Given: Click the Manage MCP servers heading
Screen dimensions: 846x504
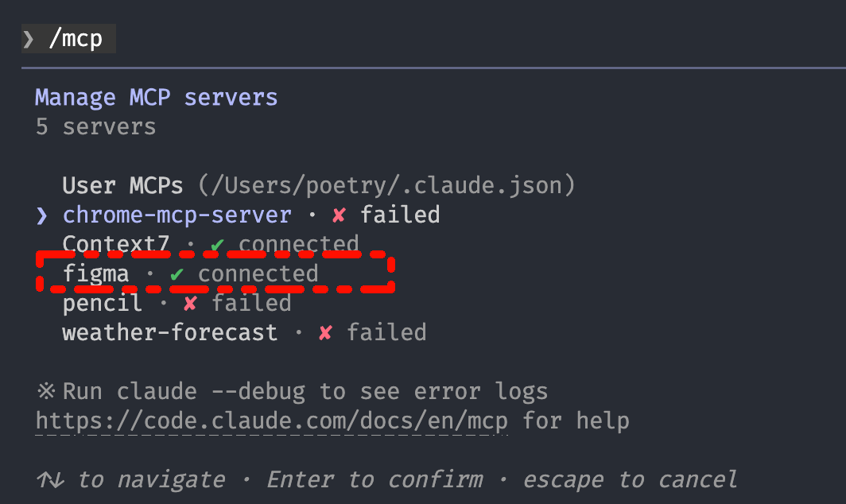Looking at the screenshot, I should [x=157, y=98].
